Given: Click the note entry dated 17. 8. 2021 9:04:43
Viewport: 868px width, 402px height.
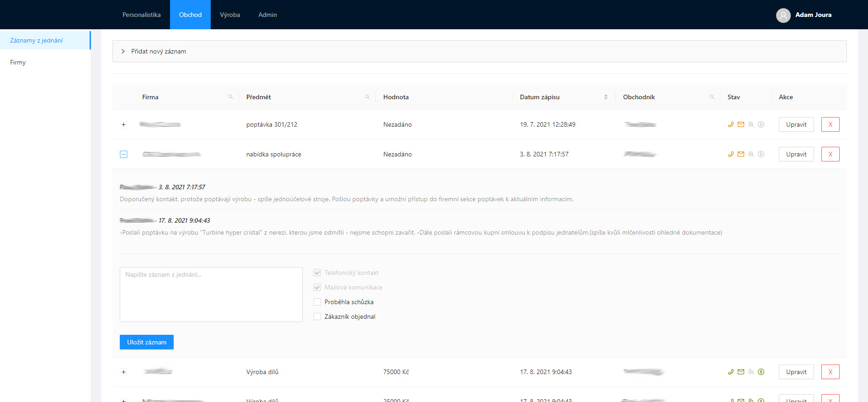Looking at the screenshot, I should (x=479, y=226).
